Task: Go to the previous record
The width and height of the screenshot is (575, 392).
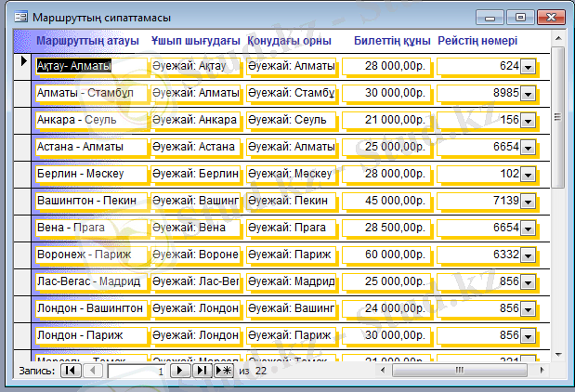Action: (93, 370)
